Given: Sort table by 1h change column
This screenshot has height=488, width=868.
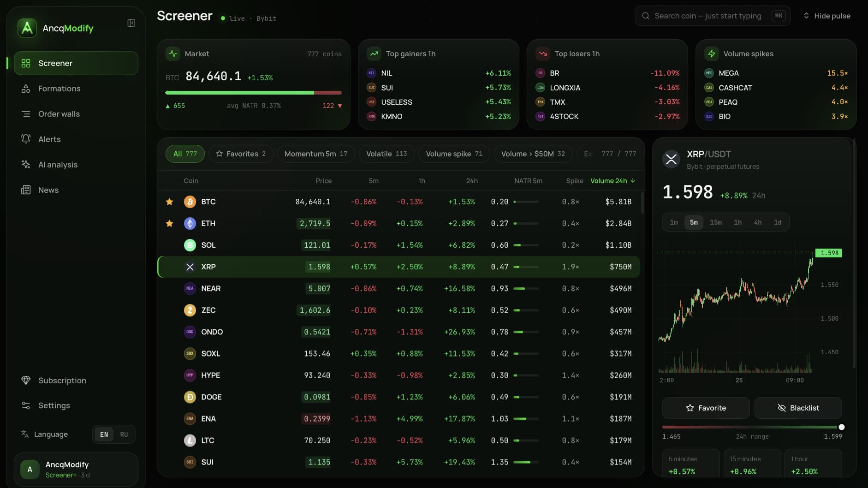Looking at the screenshot, I should tap(422, 181).
